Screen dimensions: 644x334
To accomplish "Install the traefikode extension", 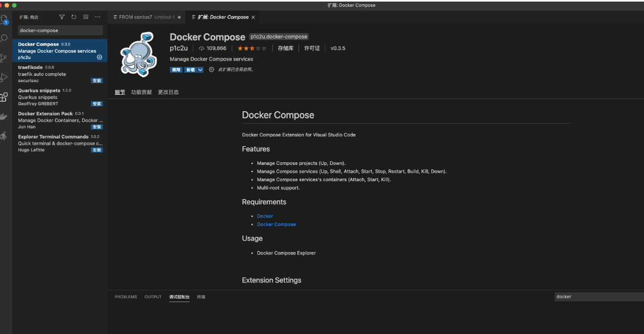I will 97,81.
